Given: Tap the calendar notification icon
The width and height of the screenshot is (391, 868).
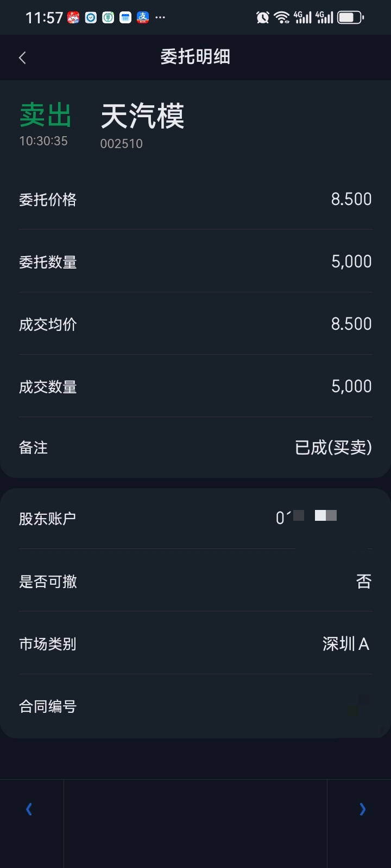Looking at the screenshot, I should pos(125,17).
